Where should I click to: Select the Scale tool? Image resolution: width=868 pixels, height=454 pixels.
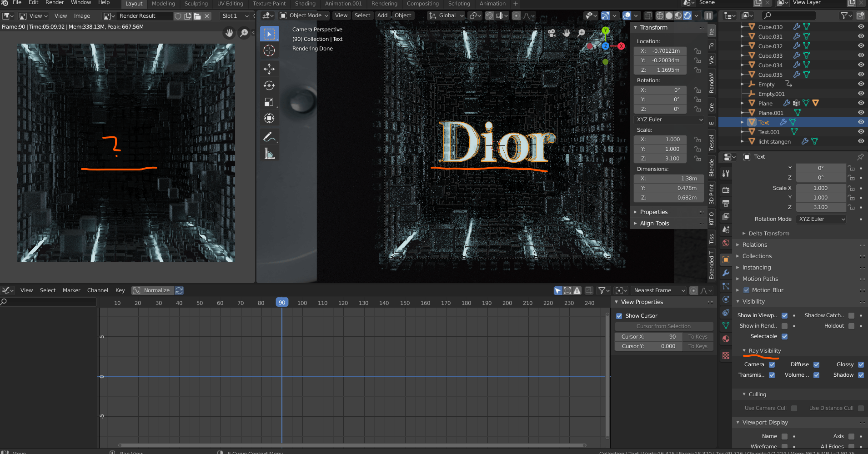point(270,102)
